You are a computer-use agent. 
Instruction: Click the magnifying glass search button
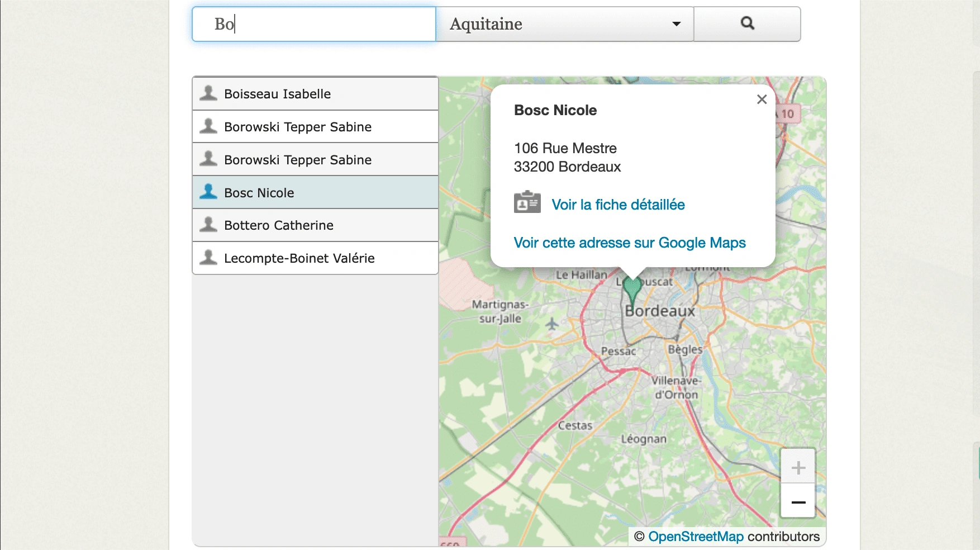747,24
